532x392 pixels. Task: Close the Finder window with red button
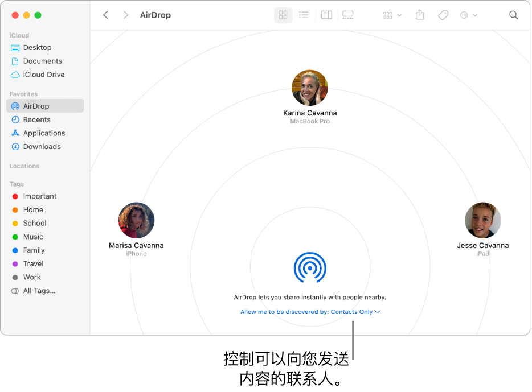[15, 15]
